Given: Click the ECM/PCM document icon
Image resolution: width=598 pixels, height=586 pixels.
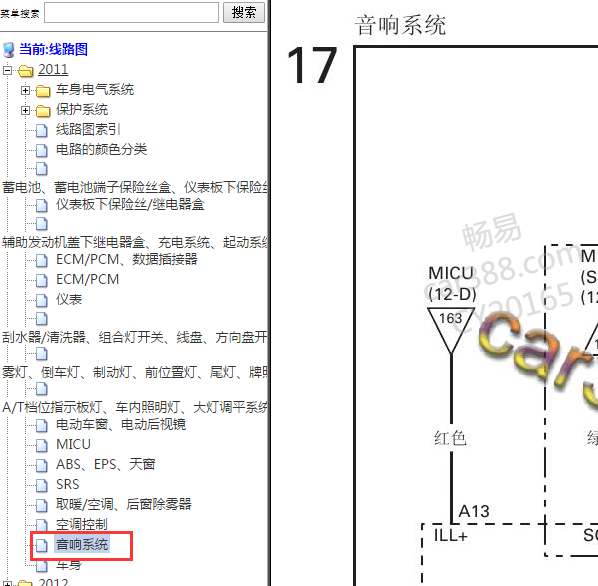Looking at the screenshot, I should (x=42, y=280).
